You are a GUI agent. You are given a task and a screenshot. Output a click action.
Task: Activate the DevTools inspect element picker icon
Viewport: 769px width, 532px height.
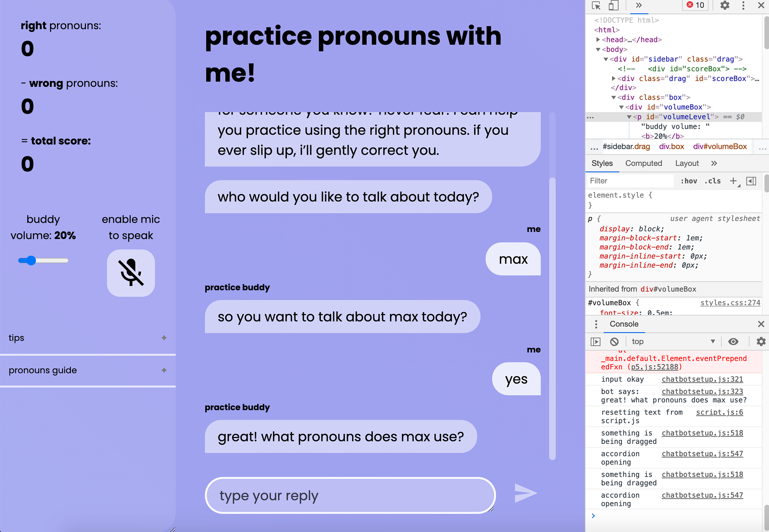coord(596,6)
